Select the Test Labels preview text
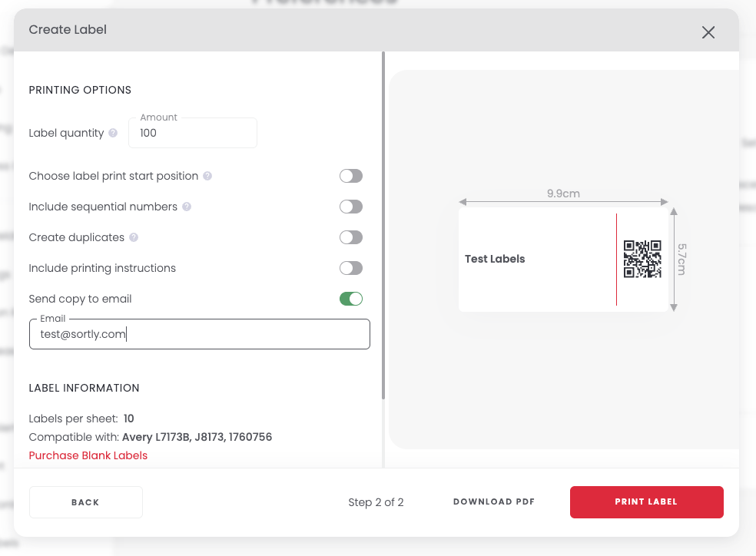 click(495, 259)
